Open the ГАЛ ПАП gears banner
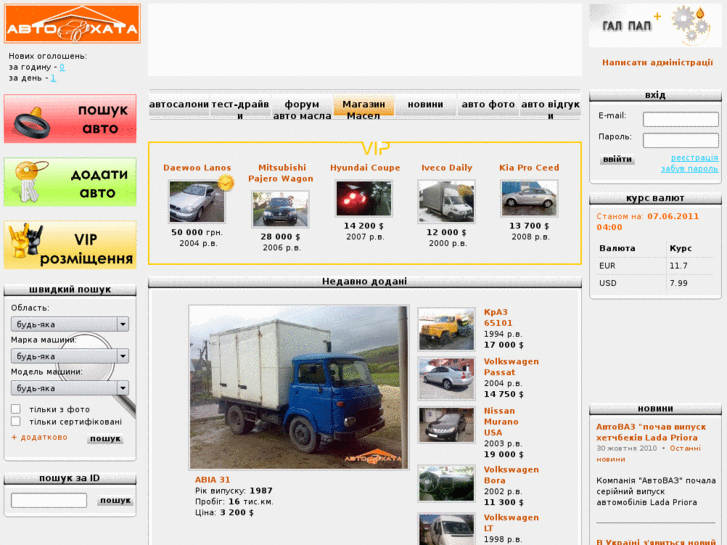The width and height of the screenshot is (727, 545). pos(655,26)
